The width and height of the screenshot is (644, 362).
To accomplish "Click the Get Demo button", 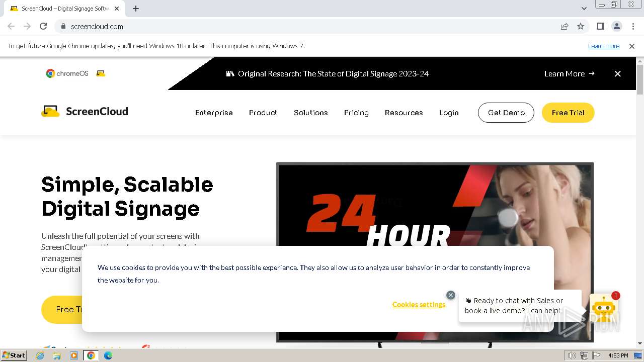I will (x=506, y=113).
